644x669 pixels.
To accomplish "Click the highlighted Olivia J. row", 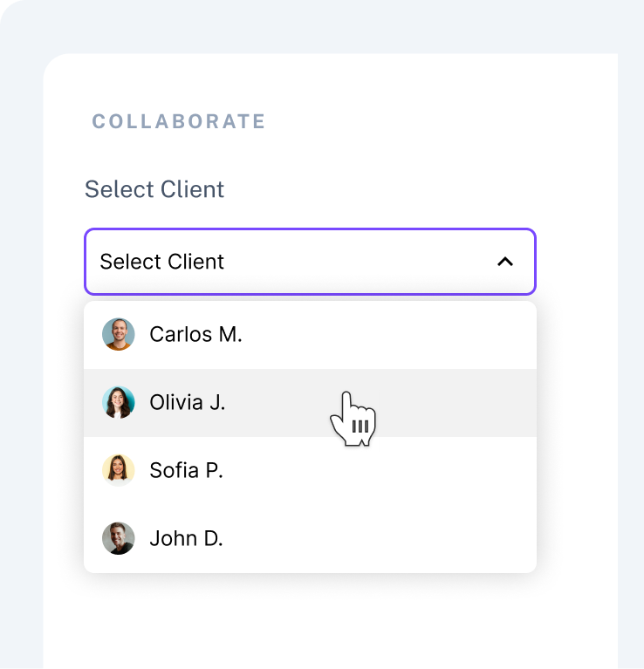I will point(262,402).
